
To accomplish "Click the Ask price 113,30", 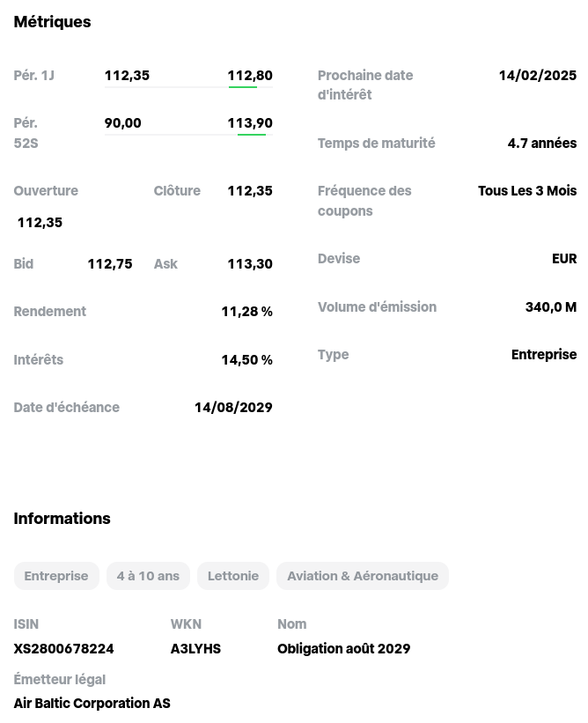I will click(249, 263).
